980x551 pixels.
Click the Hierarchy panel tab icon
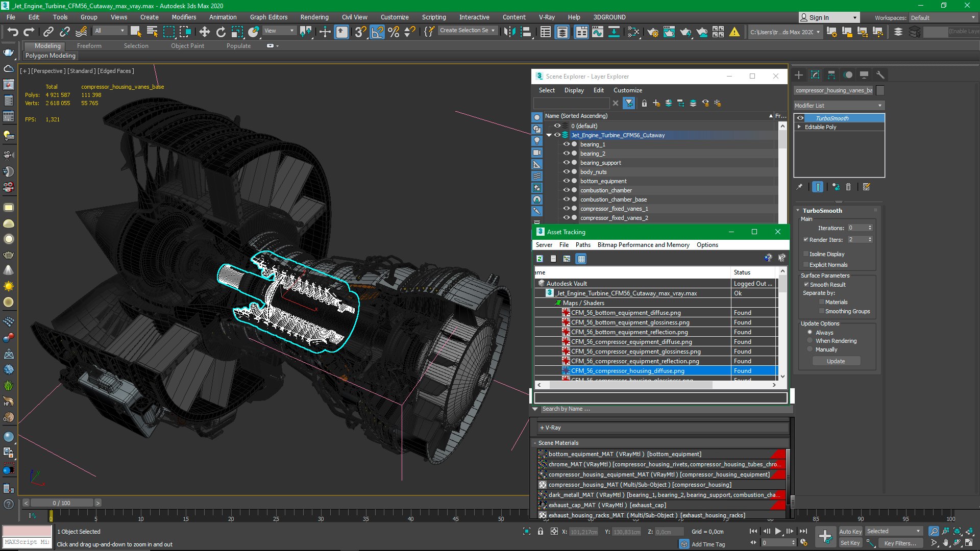click(831, 75)
